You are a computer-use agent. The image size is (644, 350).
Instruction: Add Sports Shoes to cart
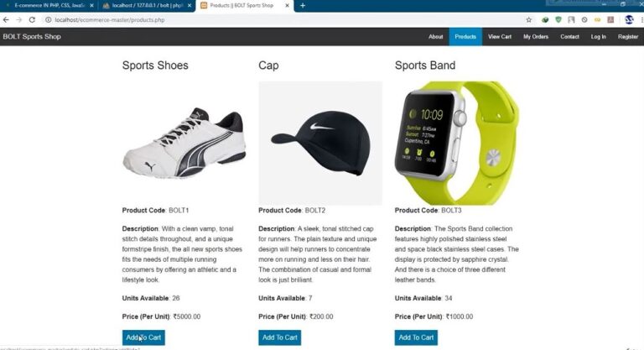tap(143, 337)
